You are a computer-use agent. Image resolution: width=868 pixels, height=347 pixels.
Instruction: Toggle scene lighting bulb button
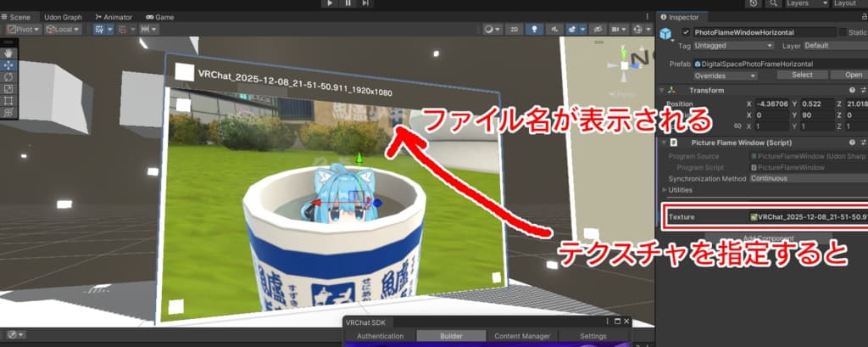click(x=534, y=30)
